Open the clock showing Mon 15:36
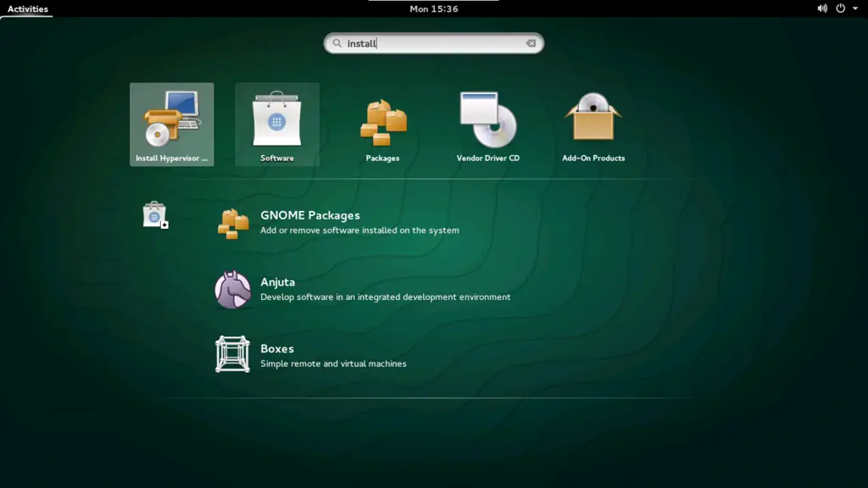868x488 pixels. click(x=434, y=8)
